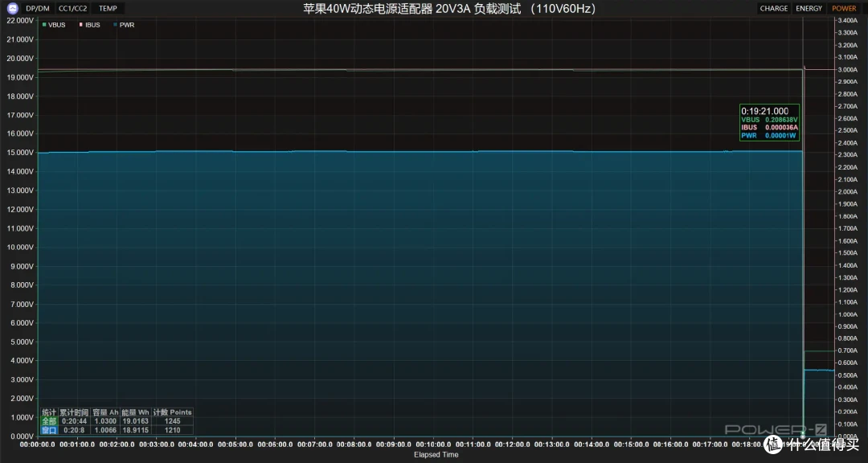Viewport: 868px width, 463px height.
Task: Click the 容量 Ah column header
Action: tap(105, 412)
